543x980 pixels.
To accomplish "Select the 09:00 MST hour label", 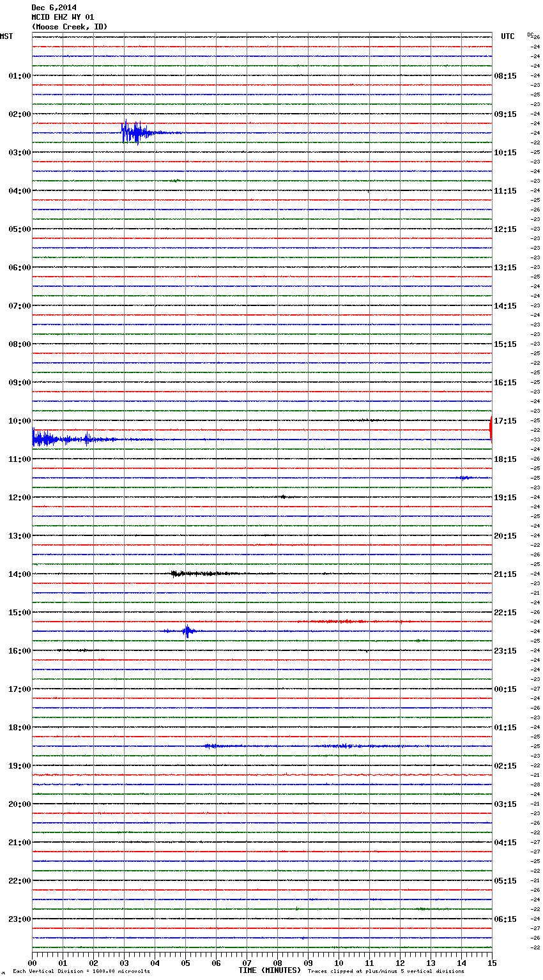I will pos(20,383).
